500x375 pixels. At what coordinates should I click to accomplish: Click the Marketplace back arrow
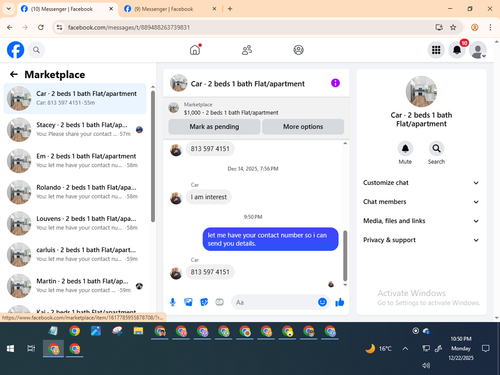14,74
